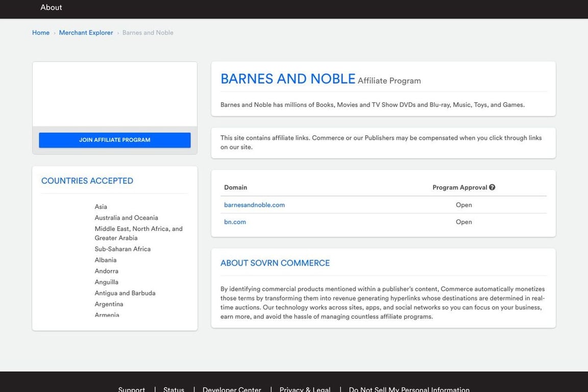This screenshot has height=392, width=588.
Task: Click the merchant logo placeholder area
Action: [x=114, y=93]
